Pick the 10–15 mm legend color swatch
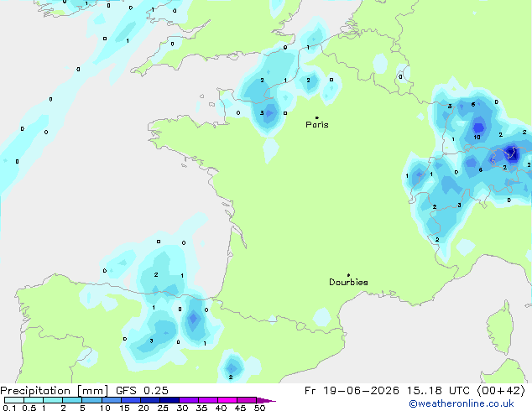 [111, 400]
